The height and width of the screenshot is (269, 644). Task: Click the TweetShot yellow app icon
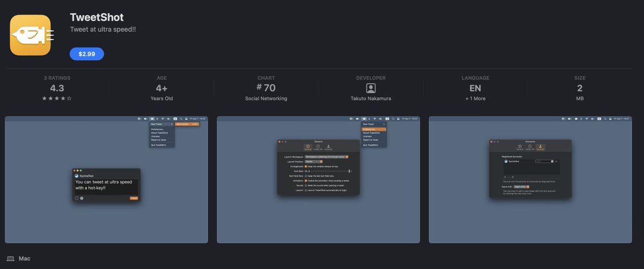31,35
